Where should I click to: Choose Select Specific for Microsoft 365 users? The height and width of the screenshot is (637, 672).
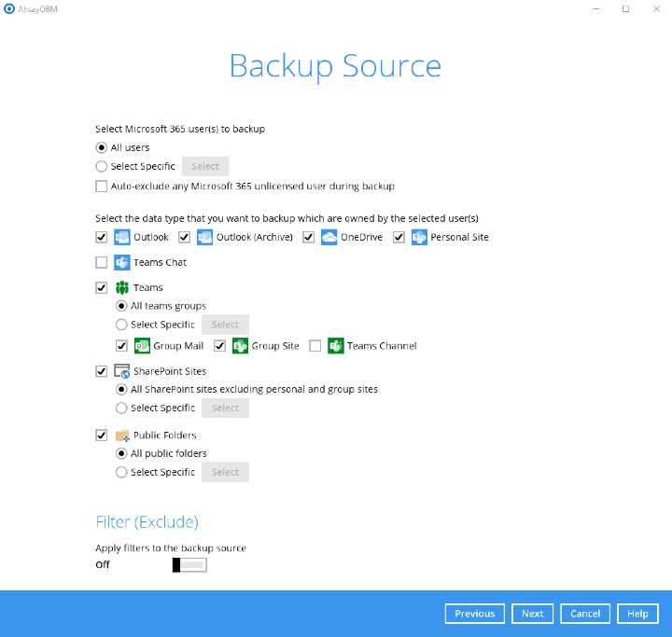coord(102,167)
